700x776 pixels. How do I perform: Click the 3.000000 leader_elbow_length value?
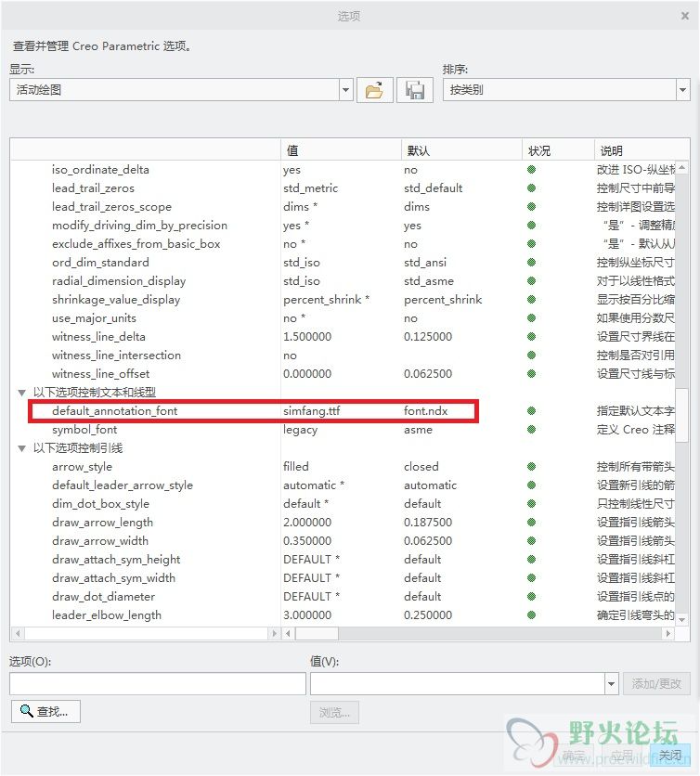(307, 615)
